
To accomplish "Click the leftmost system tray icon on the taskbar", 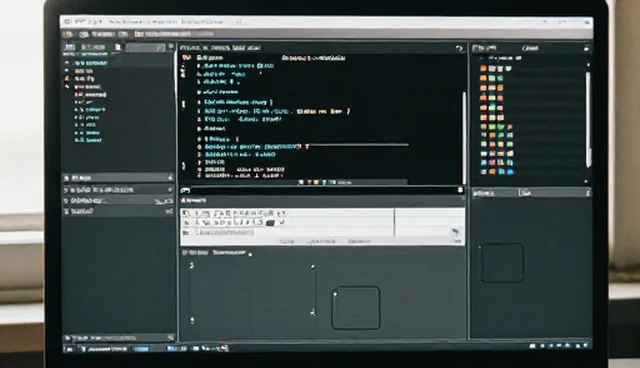I will click(x=533, y=346).
